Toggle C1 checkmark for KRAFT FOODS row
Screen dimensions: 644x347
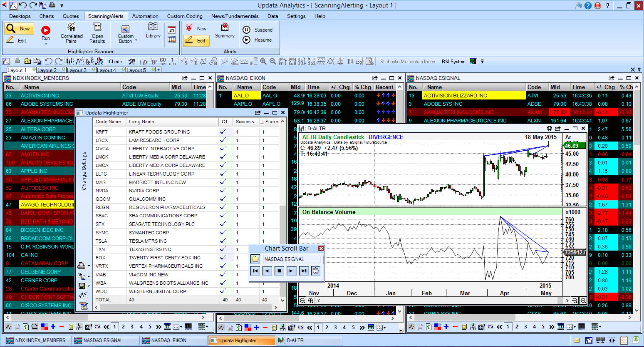[223, 132]
